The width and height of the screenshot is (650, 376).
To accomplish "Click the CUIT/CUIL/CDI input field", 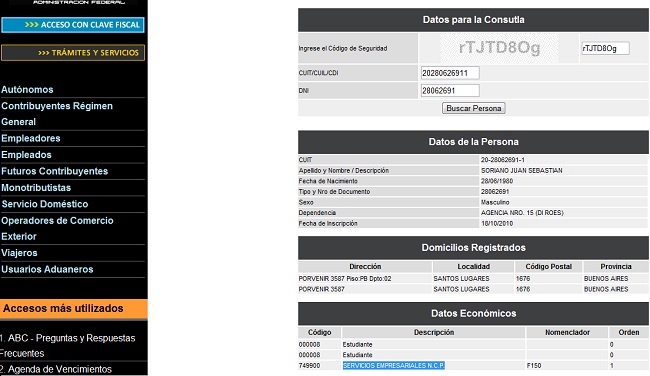I will (450, 73).
